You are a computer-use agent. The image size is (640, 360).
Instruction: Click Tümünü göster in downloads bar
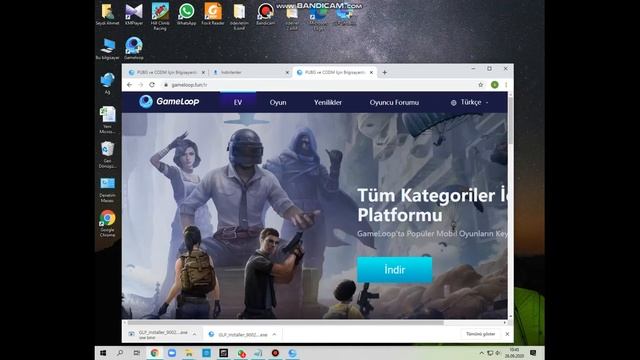tap(480, 334)
